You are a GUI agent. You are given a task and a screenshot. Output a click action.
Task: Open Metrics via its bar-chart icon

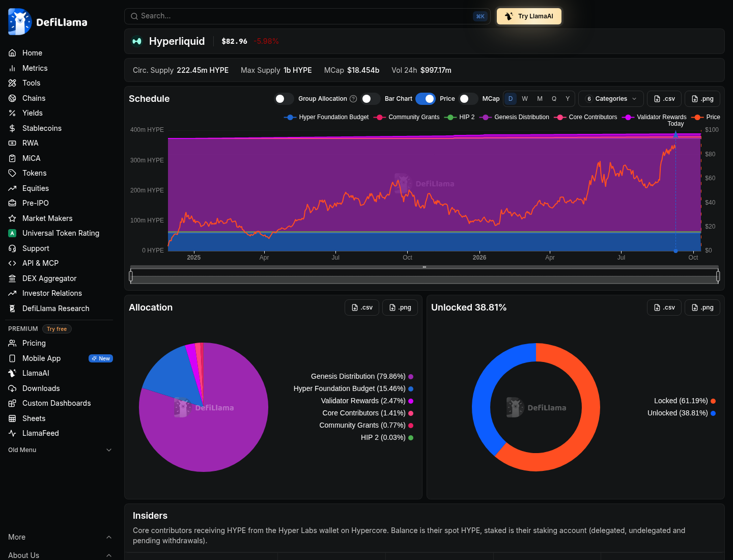click(x=12, y=68)
